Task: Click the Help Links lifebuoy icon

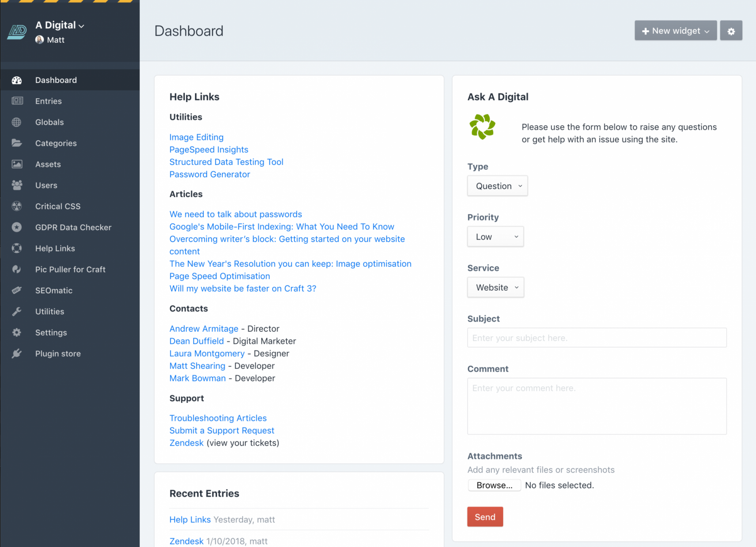Action: (x=16, y=248)
